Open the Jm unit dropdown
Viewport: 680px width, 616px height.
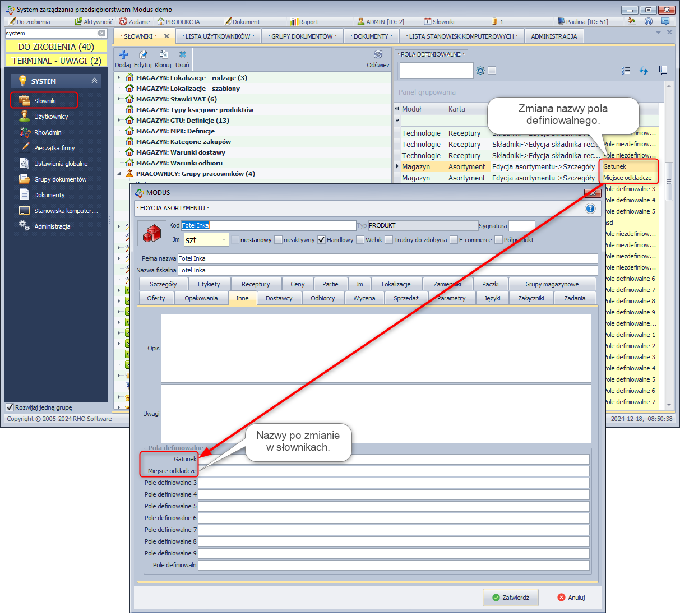click(224, 240)
